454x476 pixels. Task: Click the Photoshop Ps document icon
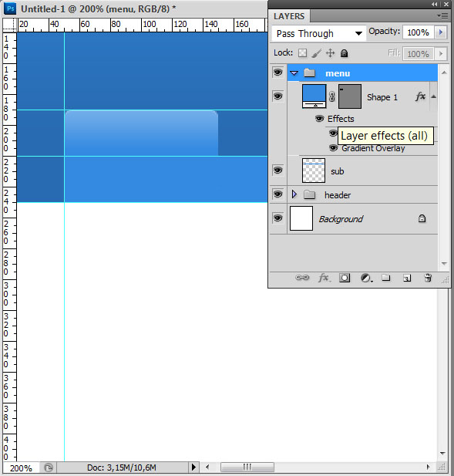pyautogui.click(x=10, y=8)
